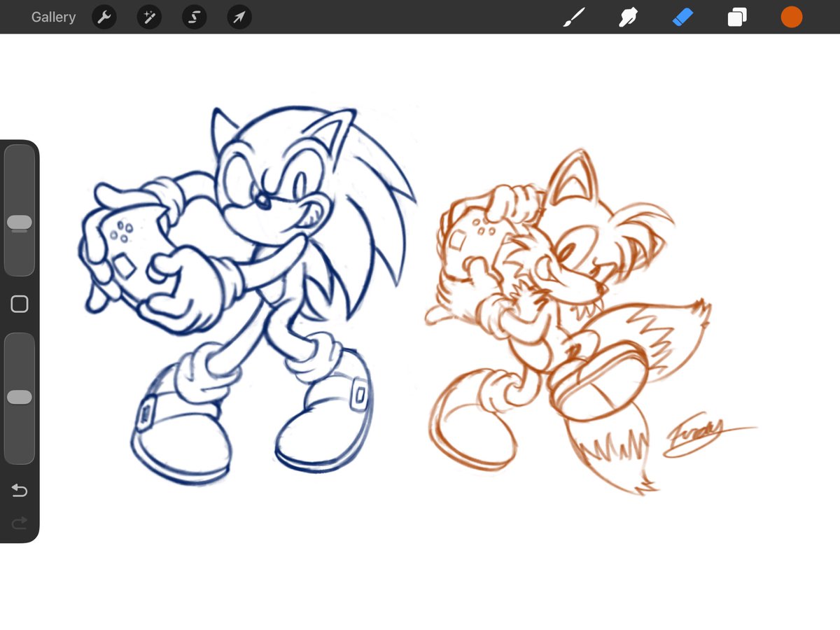Select the Eraser tool
Screen dimensions: 840x630
click(x=682, y=17)
